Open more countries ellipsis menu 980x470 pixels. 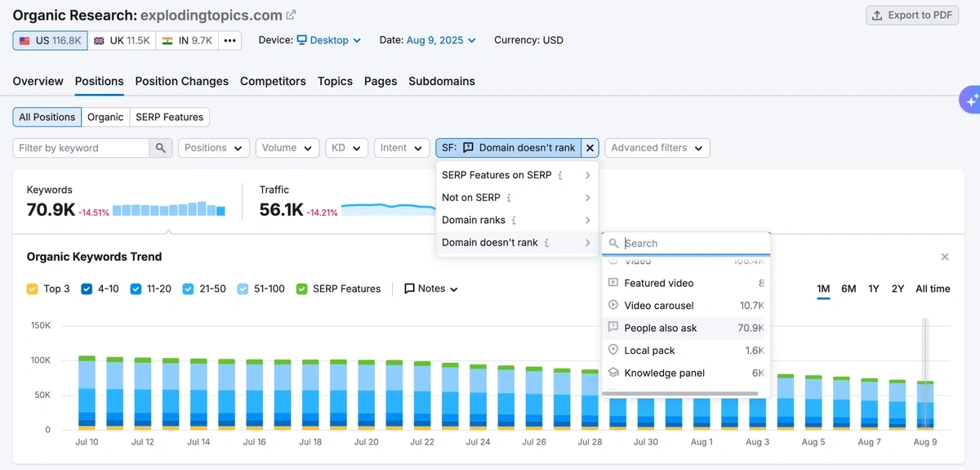(229, 41)
